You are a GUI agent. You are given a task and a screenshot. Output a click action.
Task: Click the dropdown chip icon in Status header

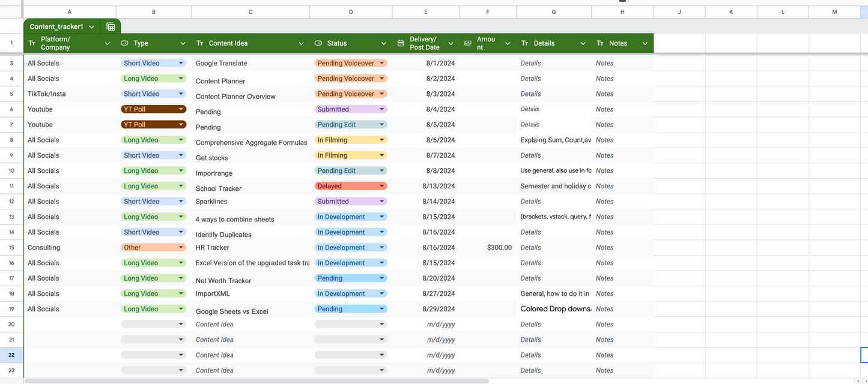tap(318, 43)
